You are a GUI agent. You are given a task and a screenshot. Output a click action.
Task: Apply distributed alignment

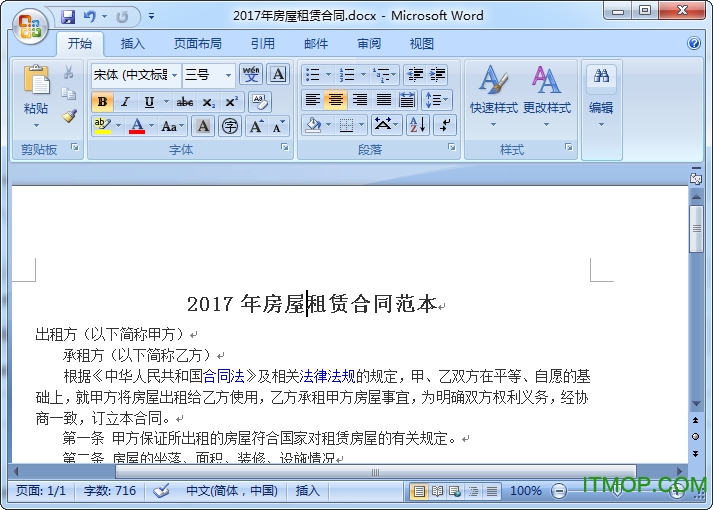[407, 100]
